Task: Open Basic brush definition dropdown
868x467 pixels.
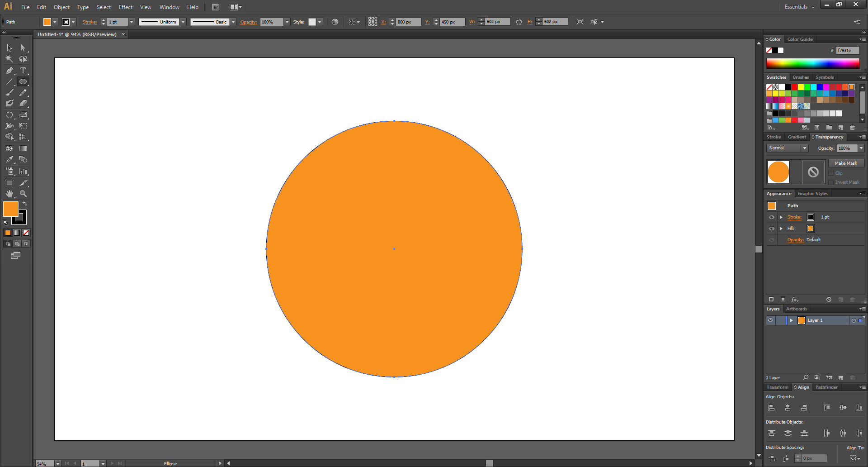Action: pyautogui.click(x=233, y=22)
